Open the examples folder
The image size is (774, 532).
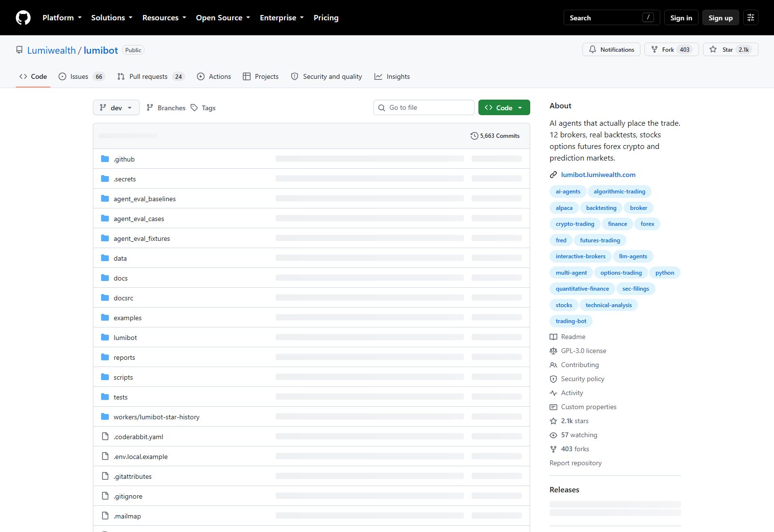(x=128, y=318)
